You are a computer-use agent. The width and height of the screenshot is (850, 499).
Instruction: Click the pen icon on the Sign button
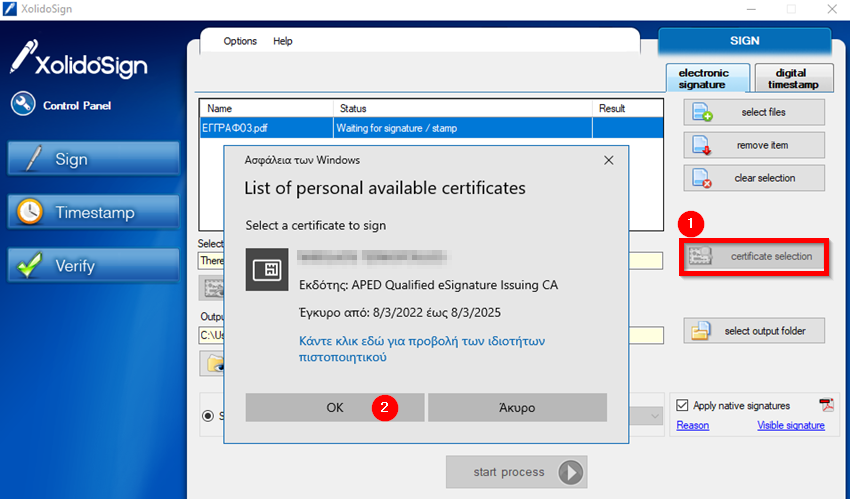(x=34, y=159)
